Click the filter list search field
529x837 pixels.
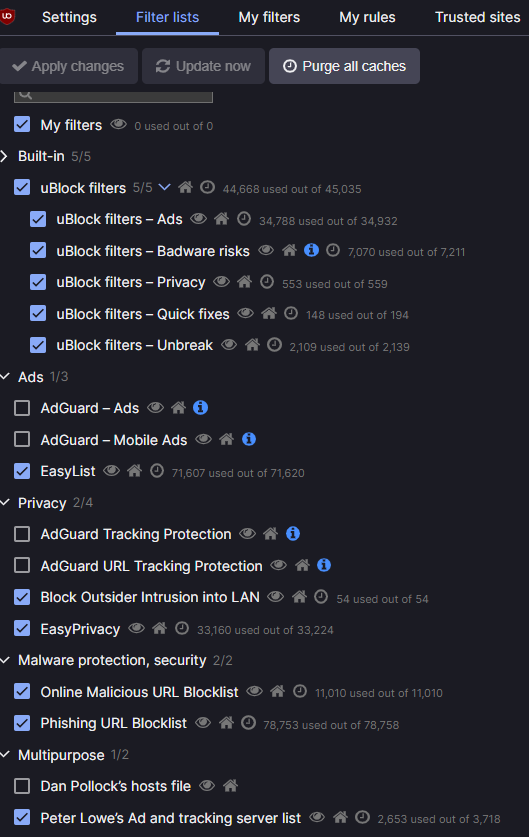pyautogui.click(x=114, y=96)
